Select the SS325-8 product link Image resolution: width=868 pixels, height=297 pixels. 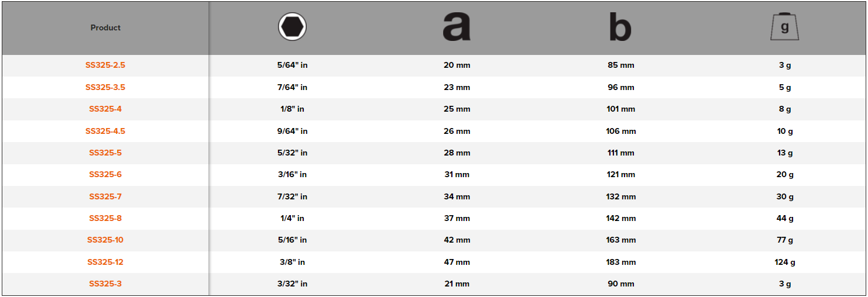105,218
